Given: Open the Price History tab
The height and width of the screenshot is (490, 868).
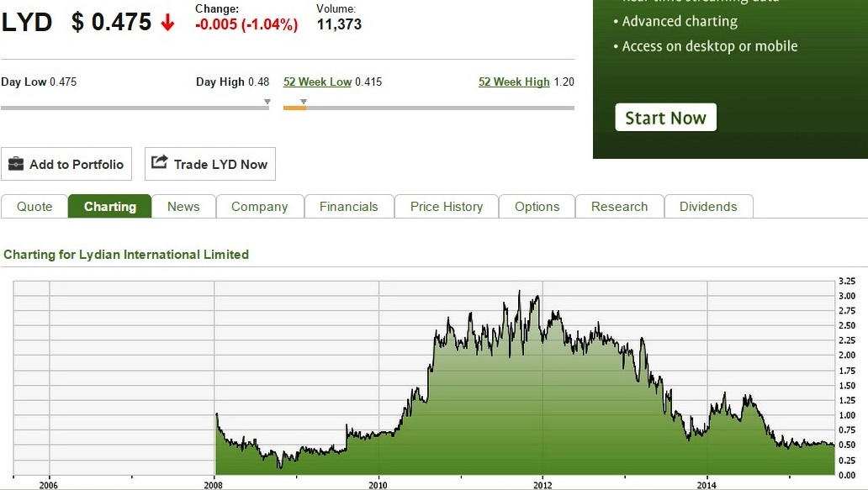Looking at the screenshot, I should pyautogui.click(x=446, y=206).
